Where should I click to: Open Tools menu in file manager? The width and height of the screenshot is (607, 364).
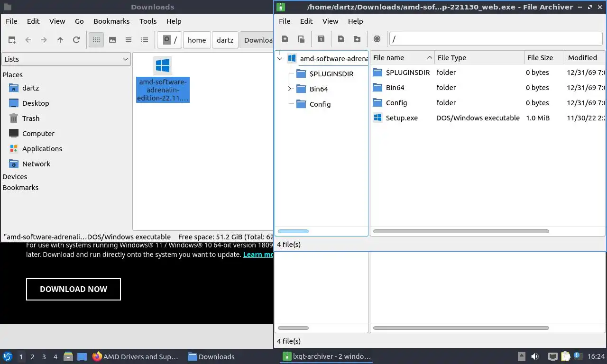click(148, 21)
